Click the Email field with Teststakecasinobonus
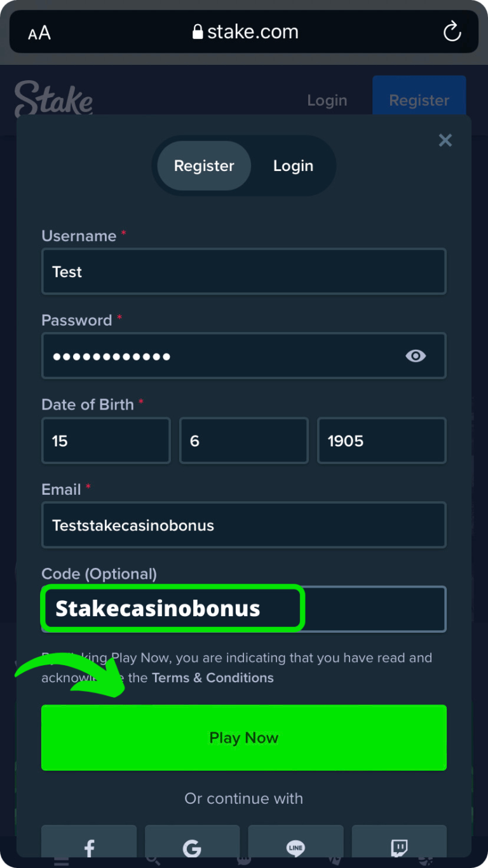Screen dimensions: 488x868 tap(244, 525)
